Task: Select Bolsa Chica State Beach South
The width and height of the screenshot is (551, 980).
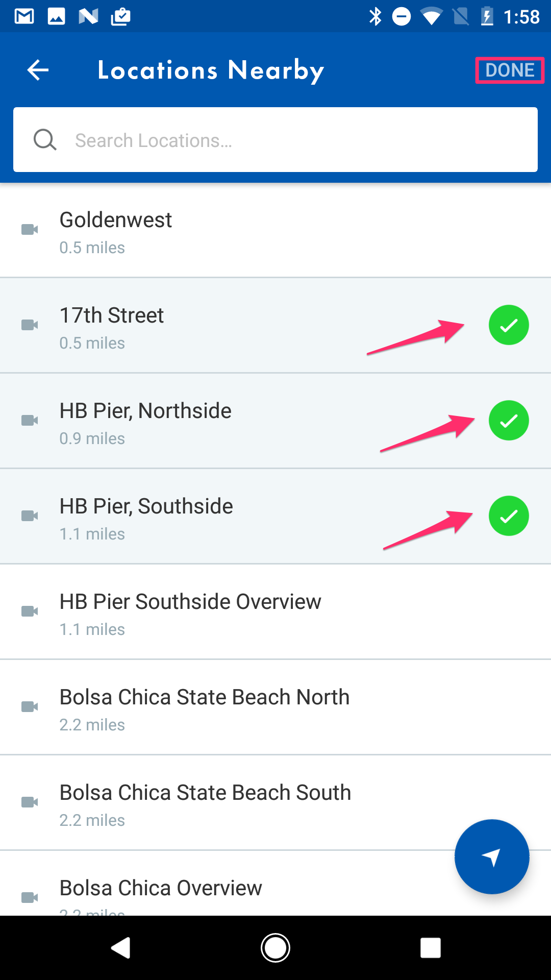Action: [x=275, y=803]
